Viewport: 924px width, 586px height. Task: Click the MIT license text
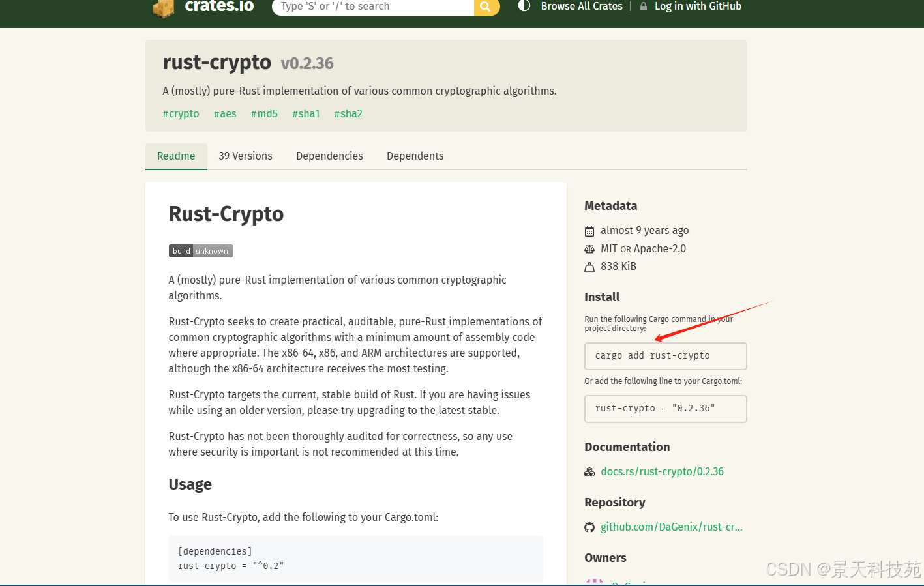coord(608,248)
